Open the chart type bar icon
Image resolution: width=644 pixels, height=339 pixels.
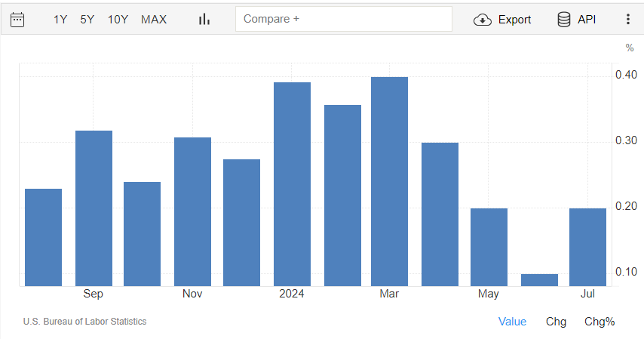(x=204, y=20)
